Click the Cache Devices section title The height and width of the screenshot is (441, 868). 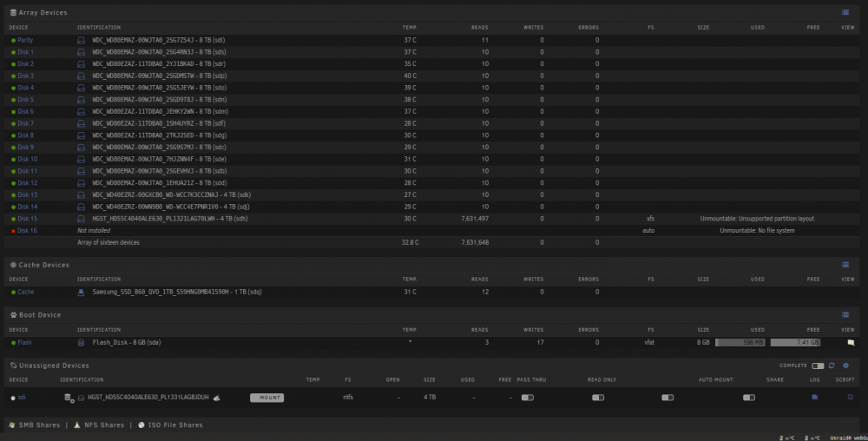(43, 265)
